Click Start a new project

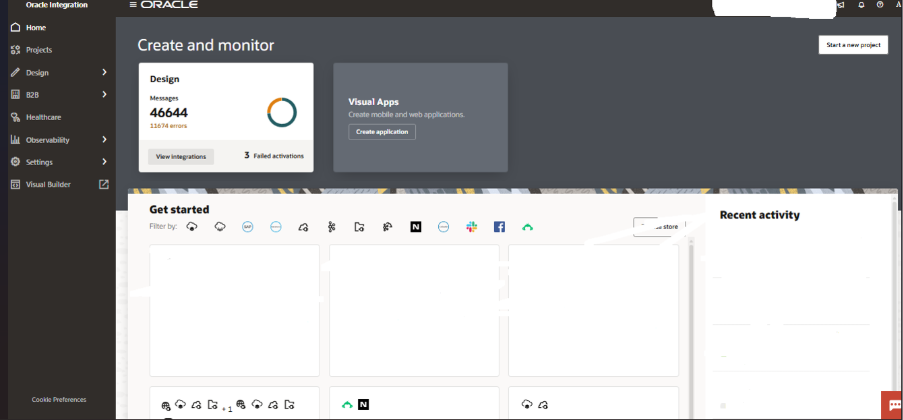pyautogui.click(x=853, y=45)
